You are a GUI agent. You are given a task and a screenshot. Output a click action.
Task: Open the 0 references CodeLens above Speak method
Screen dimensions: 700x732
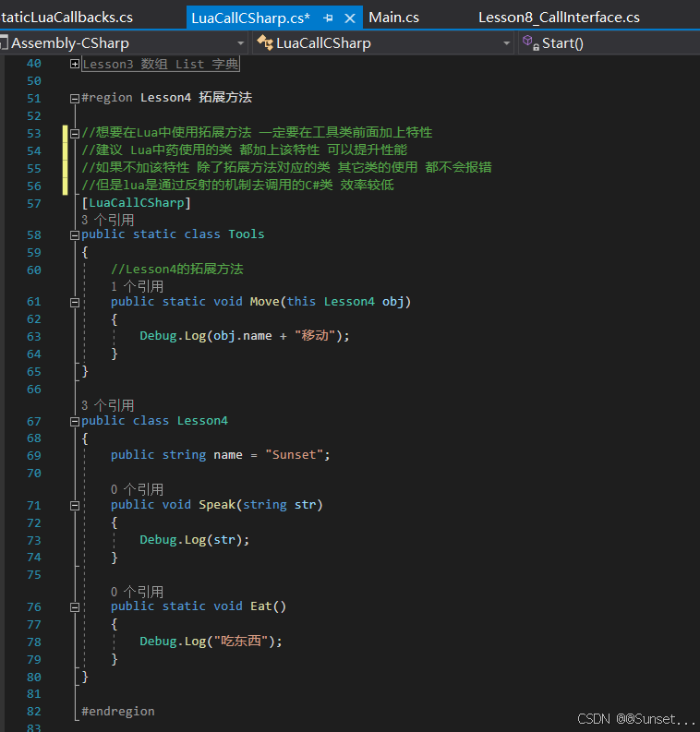pos(138,489)
